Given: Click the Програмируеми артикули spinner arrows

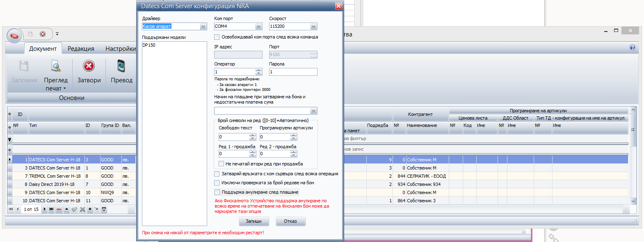Looking at the screenshot, I should pos(294,137).
